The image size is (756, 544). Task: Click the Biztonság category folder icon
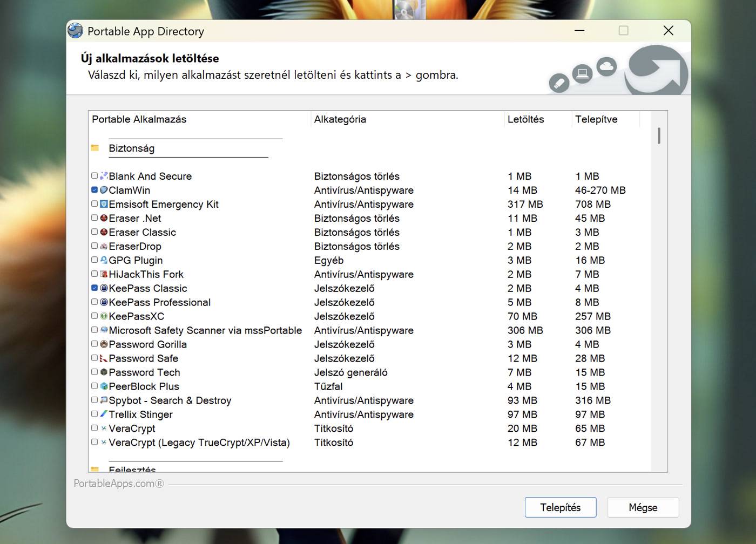[95, 148]
